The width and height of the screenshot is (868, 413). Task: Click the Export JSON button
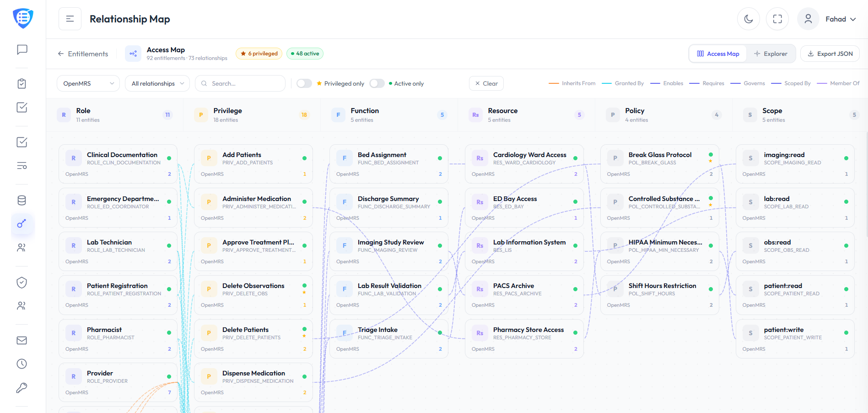[830, 54]
